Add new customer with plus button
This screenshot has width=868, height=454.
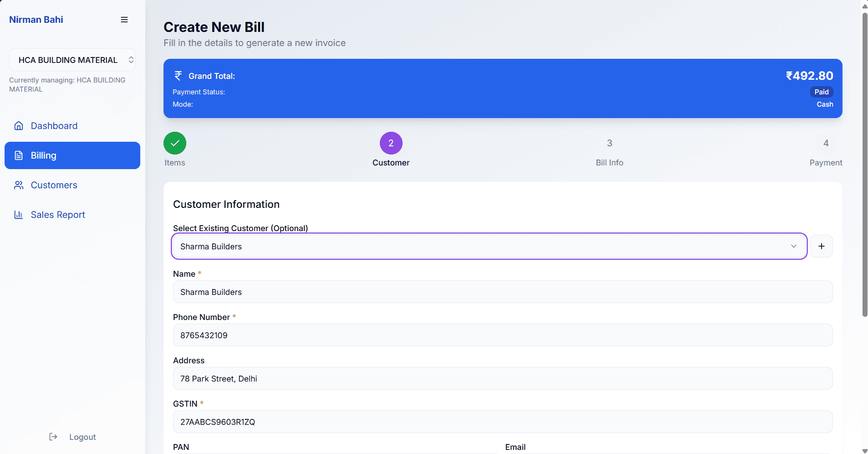(x=822, y=246)
